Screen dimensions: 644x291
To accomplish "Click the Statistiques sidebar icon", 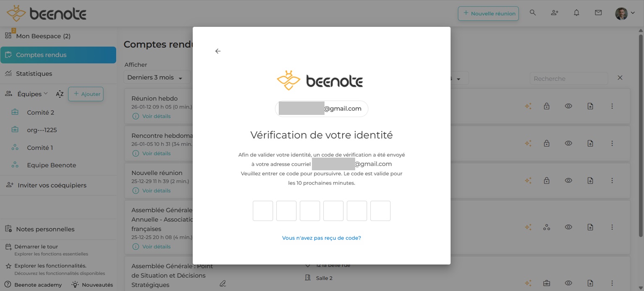I will [8, 73].
